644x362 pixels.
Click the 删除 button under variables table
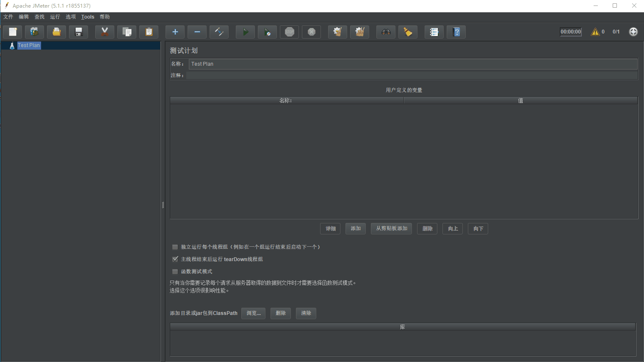(427, 229)
